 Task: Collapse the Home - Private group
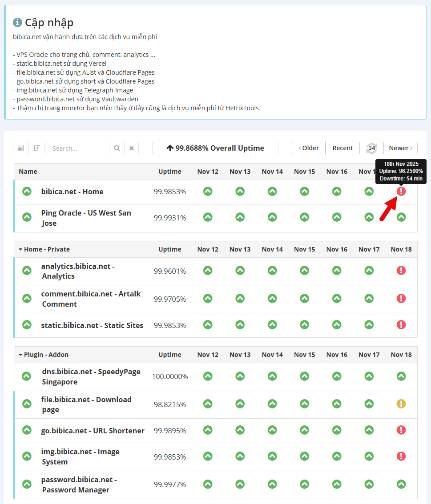coord(20,249)
